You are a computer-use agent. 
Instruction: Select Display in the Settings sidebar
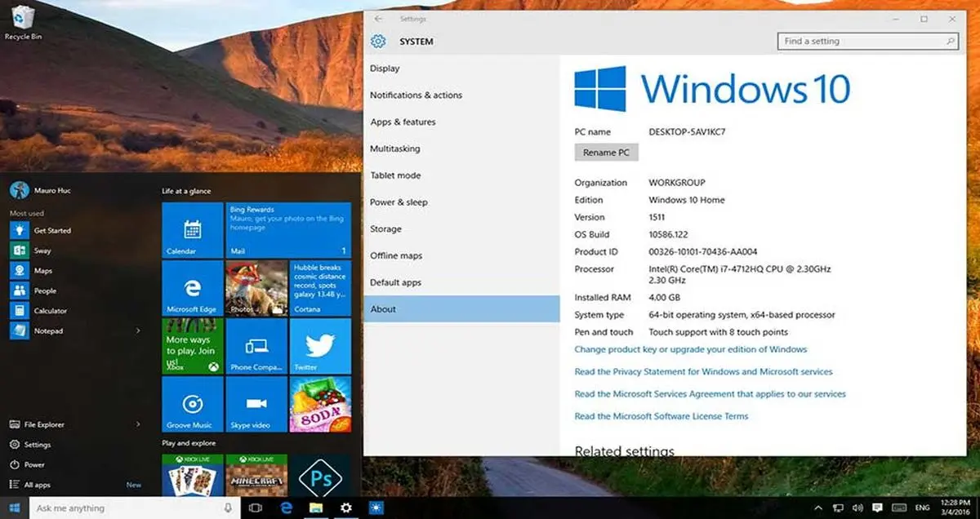point(385,69)
